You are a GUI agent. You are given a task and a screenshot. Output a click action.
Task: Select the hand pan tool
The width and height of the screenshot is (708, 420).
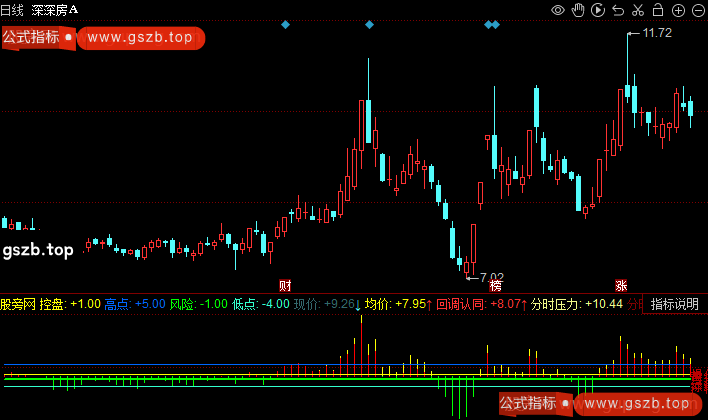(x=578, y=10)
